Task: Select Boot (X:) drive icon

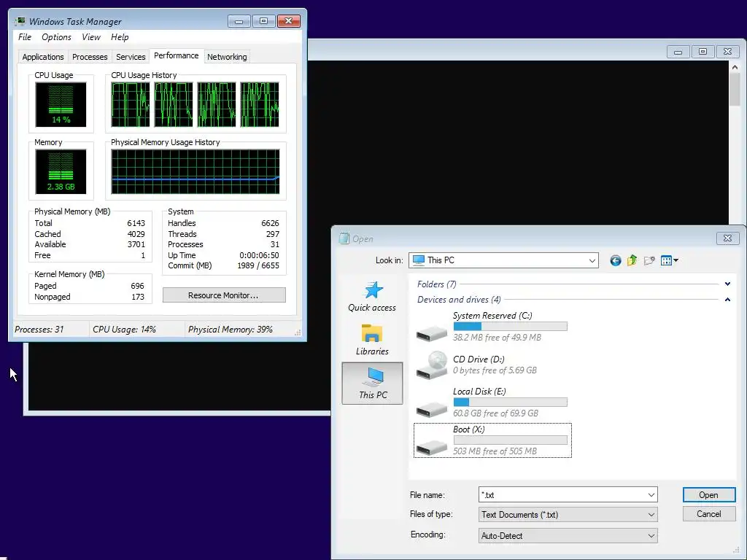Action: click(432, 446)
